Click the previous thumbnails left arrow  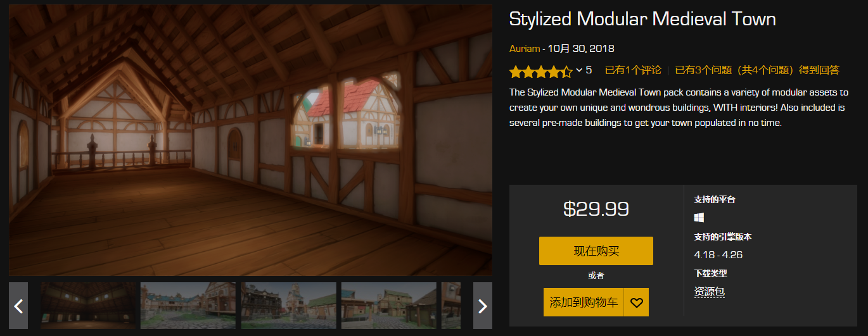18,306
